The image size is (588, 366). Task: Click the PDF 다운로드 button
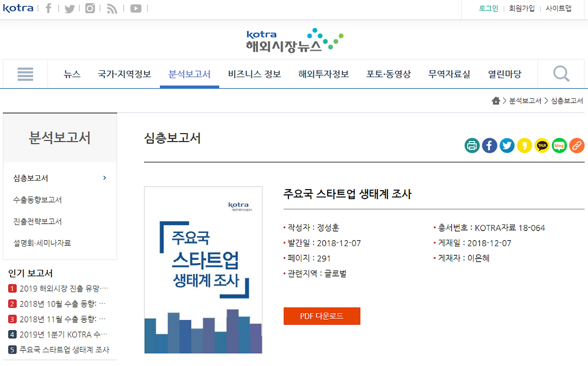coord(322,316)
